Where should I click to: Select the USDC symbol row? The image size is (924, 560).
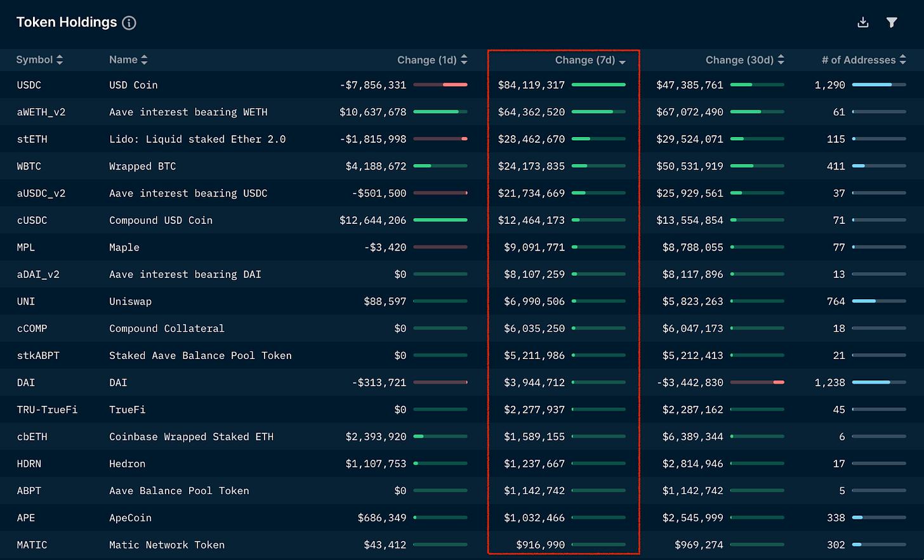[29, 85]
